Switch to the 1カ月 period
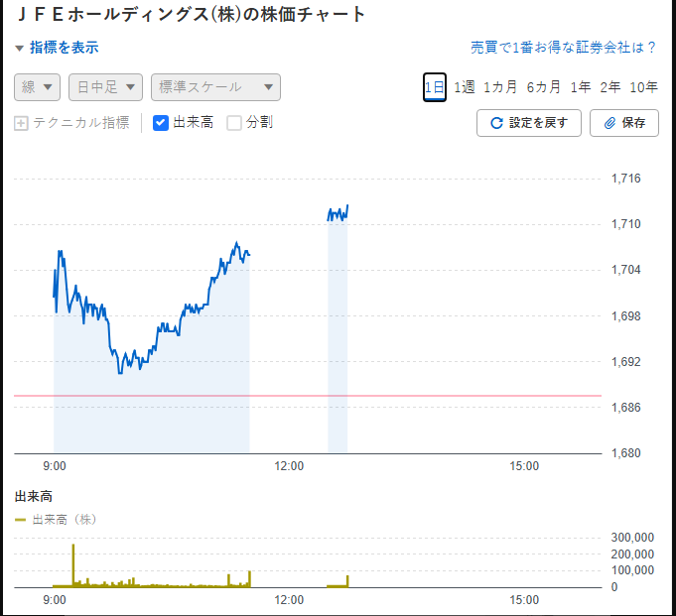676x616 pixels. coord(500,87)
